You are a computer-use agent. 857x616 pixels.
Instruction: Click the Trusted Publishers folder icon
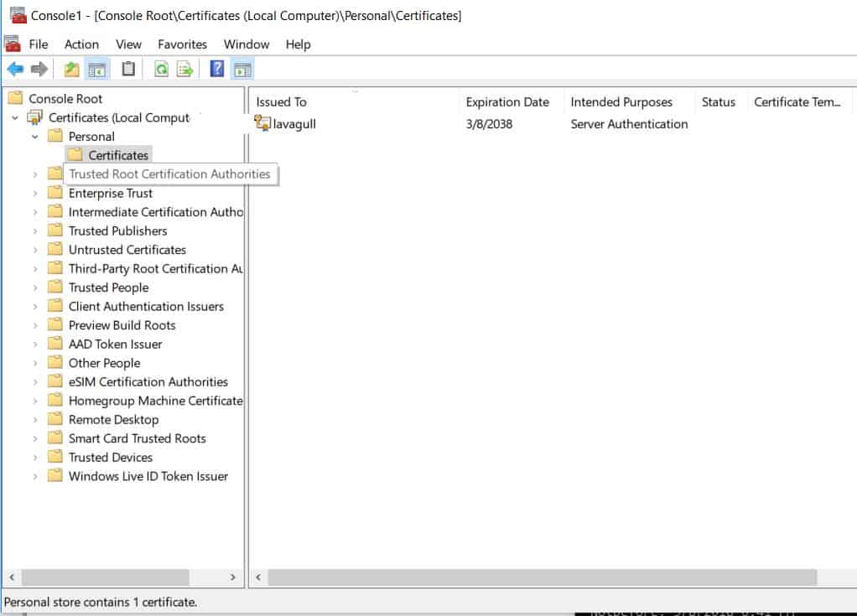point(55,230)
